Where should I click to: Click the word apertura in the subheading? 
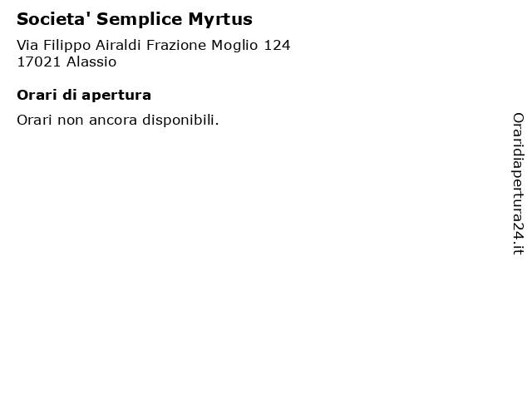(x=116, y=96)
